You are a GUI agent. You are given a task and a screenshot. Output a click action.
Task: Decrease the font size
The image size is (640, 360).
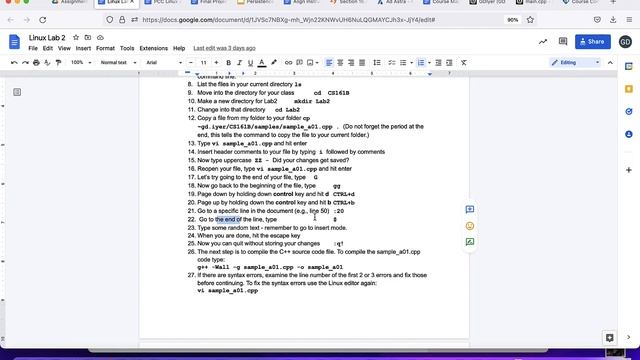click(191, 62)
